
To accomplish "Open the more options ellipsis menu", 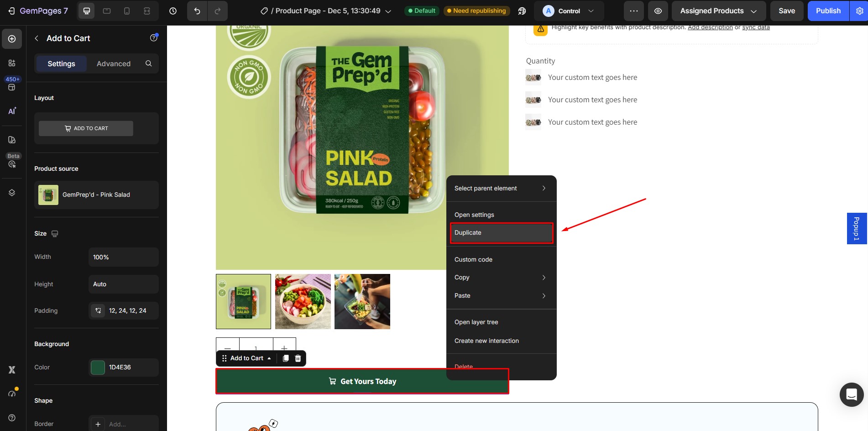I will (x=634, y=11).
